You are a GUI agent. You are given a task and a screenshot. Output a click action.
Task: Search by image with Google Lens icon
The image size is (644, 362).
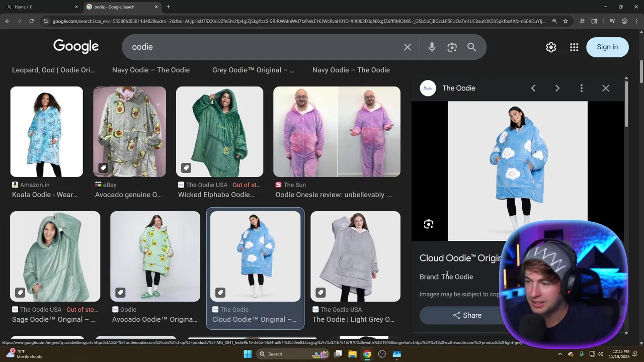(452, 47)
